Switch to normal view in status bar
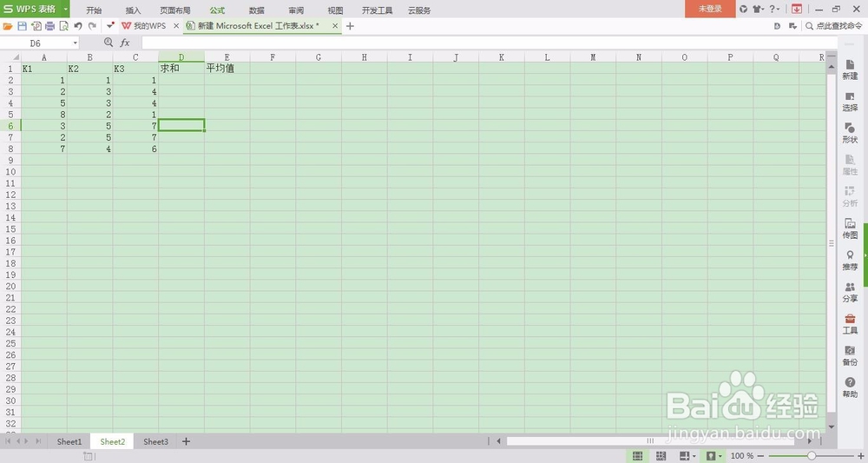This screenshot has height=463, width=868. [638, 456]
